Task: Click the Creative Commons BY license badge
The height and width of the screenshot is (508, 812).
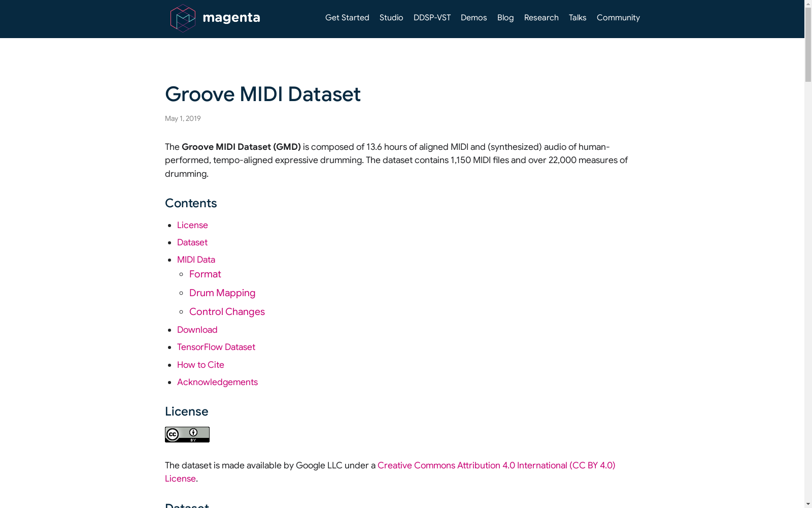Action: pos(187,435)
